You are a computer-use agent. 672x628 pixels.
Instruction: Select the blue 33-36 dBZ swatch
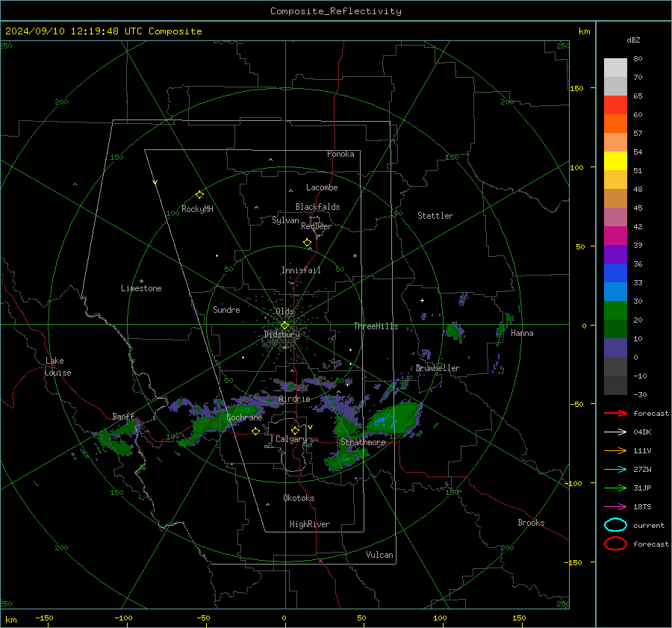coord(615,273)
